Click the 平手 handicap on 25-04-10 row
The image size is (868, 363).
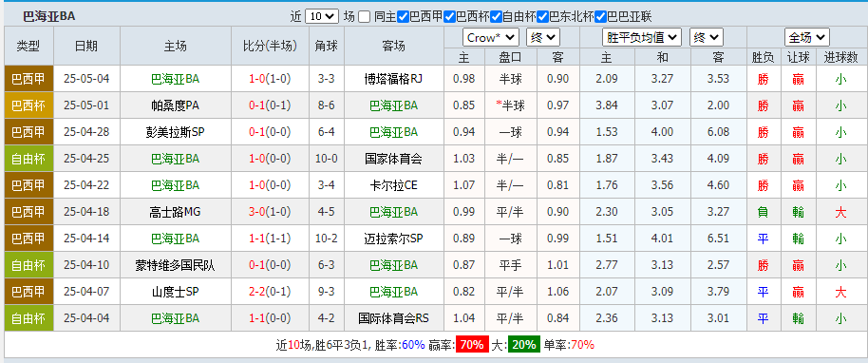510,265
